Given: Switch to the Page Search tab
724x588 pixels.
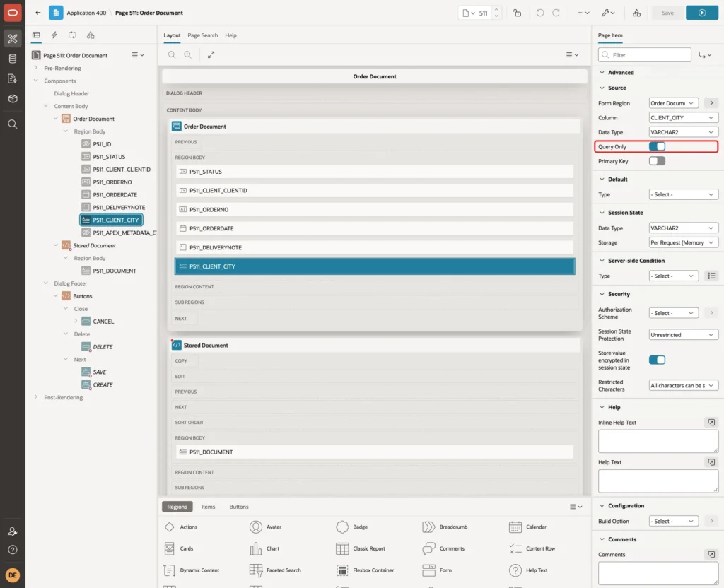Looking at the screenshot, I should (203, 35).
